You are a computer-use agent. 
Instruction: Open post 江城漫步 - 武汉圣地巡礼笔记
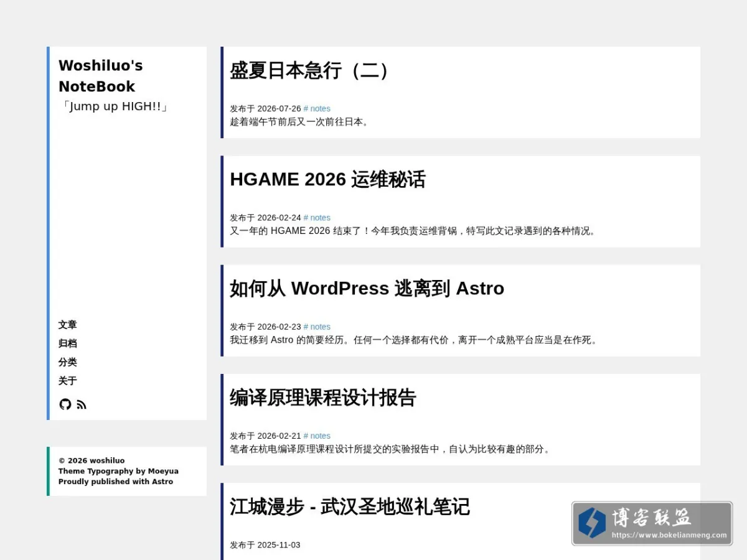pos(350,506)
